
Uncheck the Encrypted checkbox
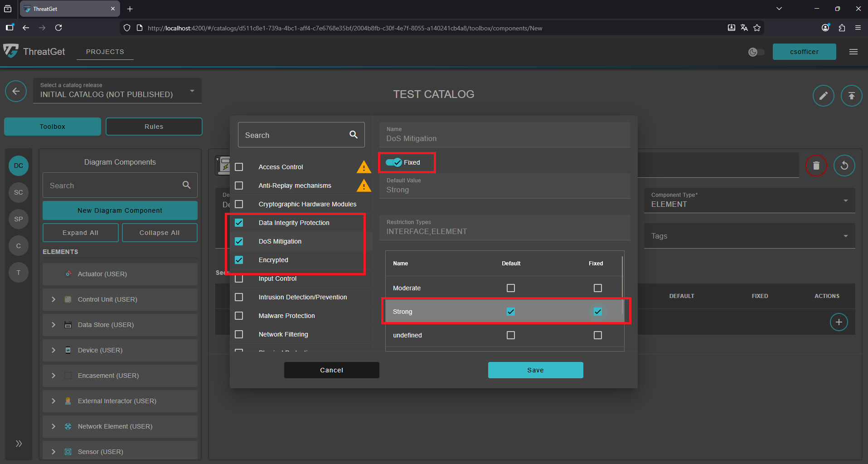pyautogui.click(x=239, y=259)
